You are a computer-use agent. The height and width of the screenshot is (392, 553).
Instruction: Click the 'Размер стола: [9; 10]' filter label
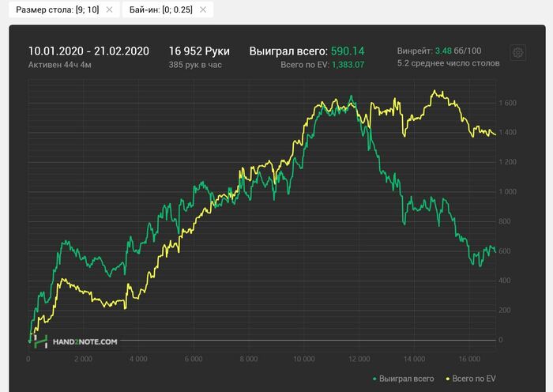[58, 9]
